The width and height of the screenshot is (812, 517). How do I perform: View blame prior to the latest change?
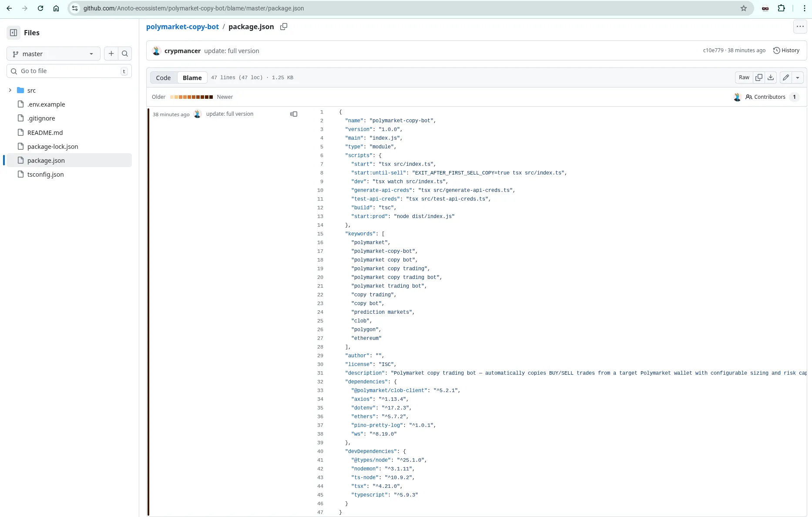click(294, 114)
